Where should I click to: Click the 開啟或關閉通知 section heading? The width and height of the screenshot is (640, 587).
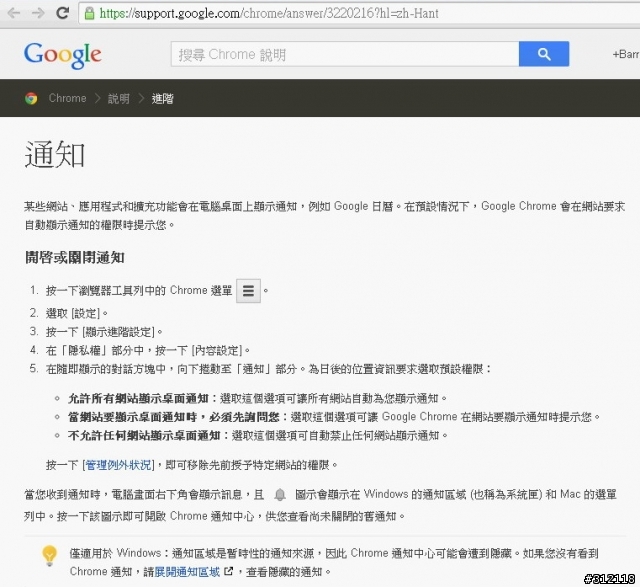75,258
